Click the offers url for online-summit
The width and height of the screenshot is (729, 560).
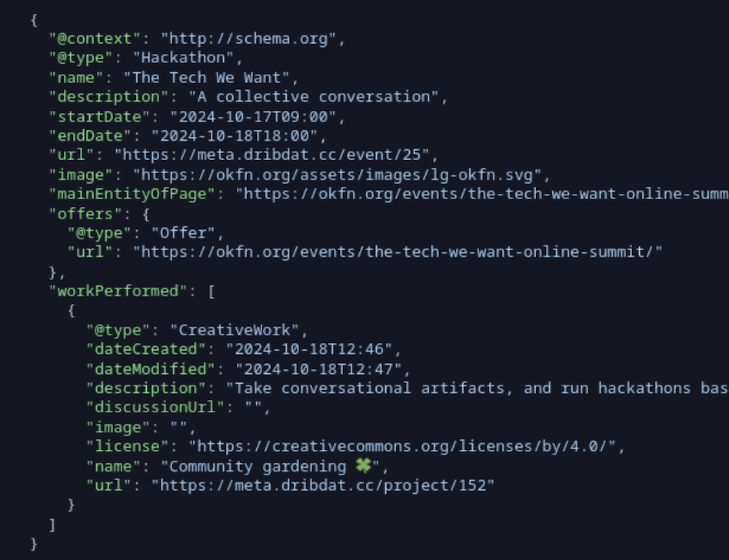[x=398, y=252]
